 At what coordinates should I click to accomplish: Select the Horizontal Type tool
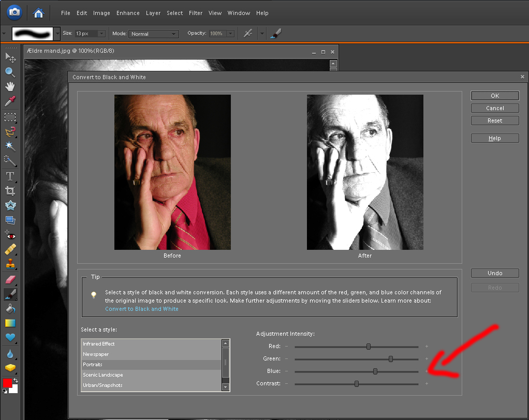tap(10, 176)
